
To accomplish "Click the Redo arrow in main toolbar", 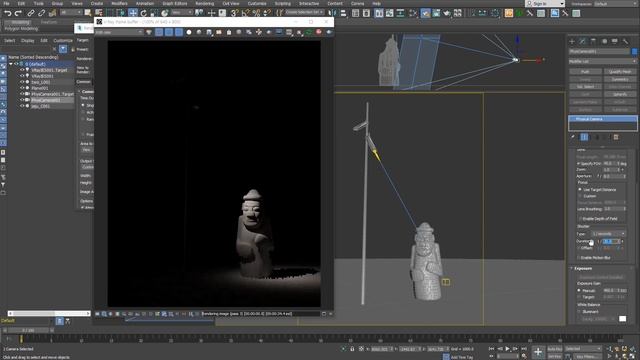I will click(x=18, y=13).
